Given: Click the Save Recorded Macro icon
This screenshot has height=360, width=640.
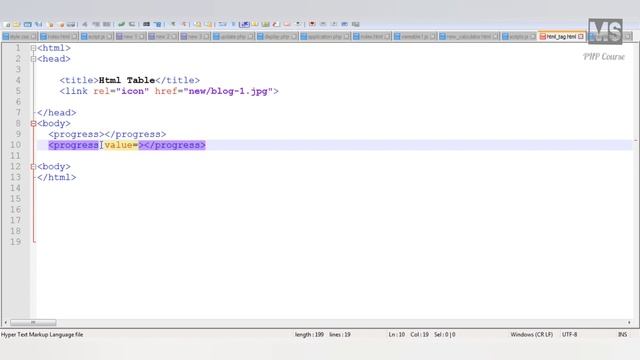Looking at the screenshot, I should tap(356, 24).
